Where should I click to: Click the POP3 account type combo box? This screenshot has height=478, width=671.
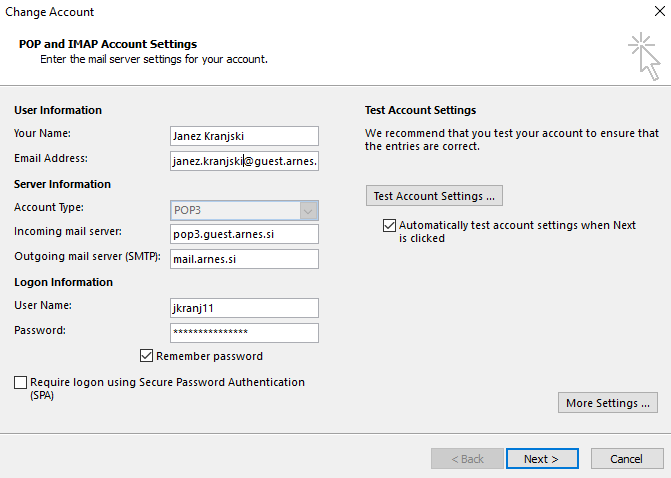(x=244, y=211)
